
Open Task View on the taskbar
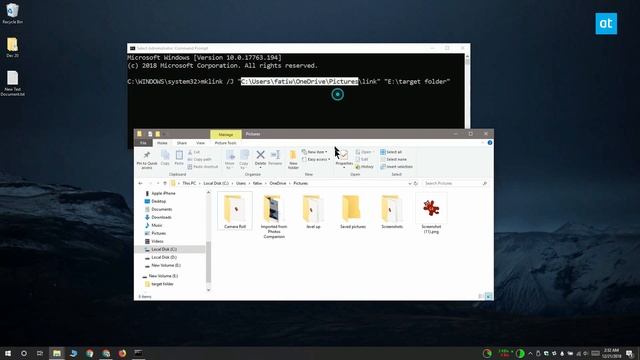40,353
